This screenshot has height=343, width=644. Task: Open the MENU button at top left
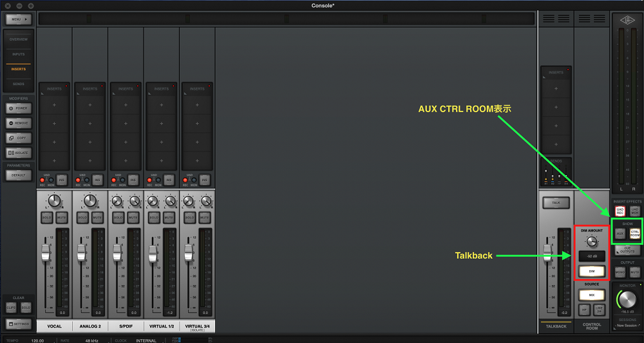click(19, 19)
